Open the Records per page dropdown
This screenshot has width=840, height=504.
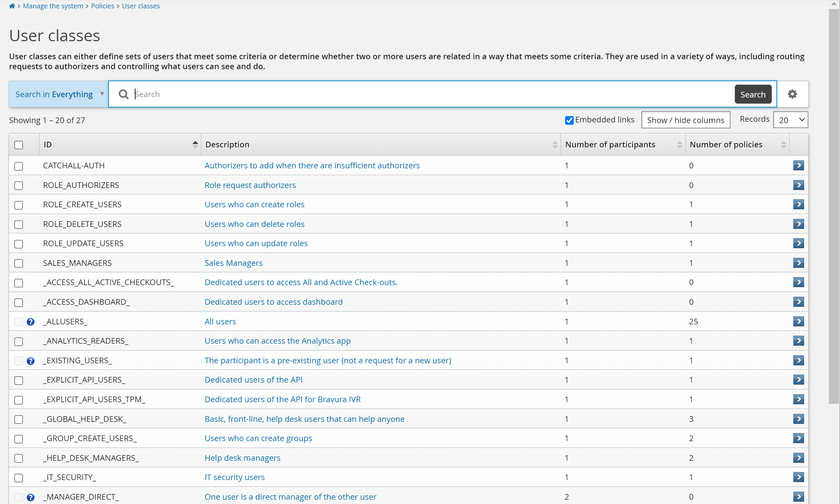coord(790,120)
